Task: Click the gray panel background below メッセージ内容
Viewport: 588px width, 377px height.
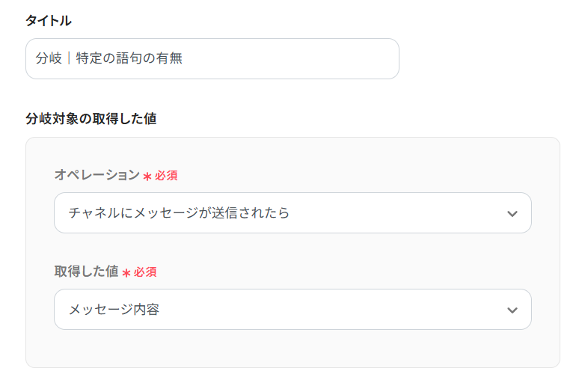Action: click(293, 349)
